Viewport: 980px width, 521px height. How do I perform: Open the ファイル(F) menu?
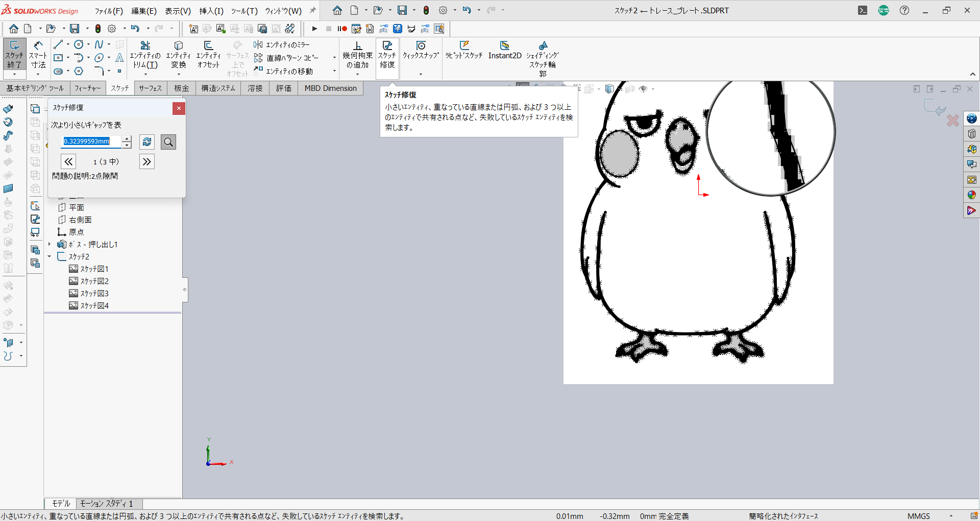tap(109, 11)
